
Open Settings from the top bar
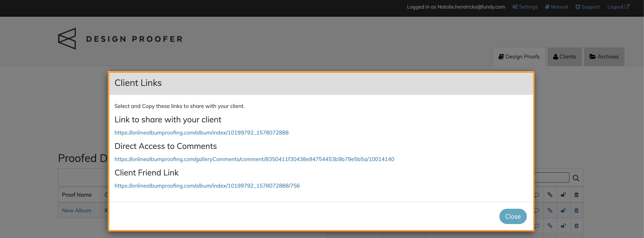point(525,7)
